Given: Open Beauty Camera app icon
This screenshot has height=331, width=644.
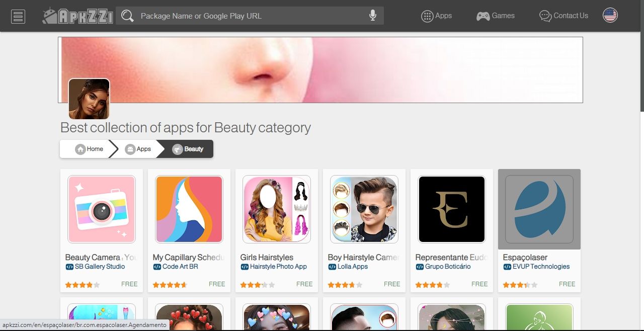Looking at the screenshot, I should pyautogui.click(x=102, y=209).
